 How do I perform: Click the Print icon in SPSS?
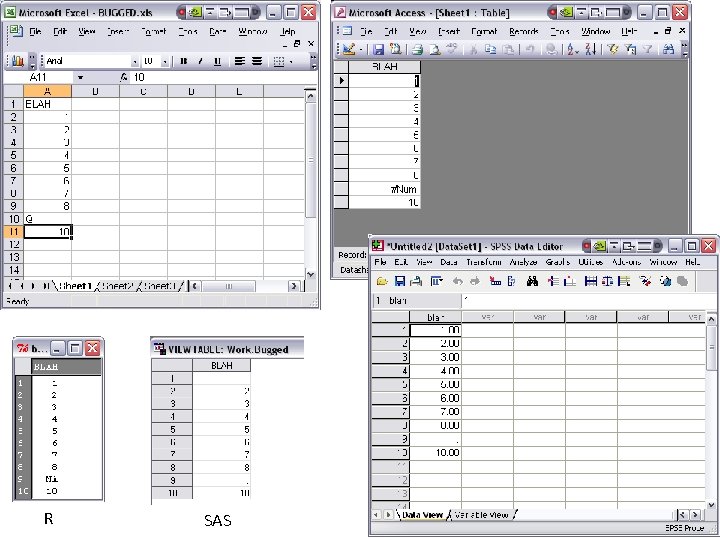click(x=416, y=281)
